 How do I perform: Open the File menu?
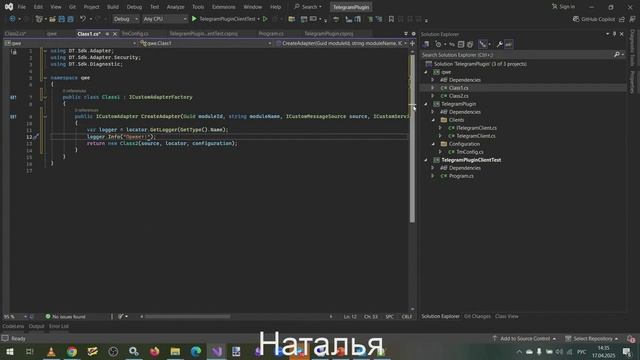(x=22, y=7)
